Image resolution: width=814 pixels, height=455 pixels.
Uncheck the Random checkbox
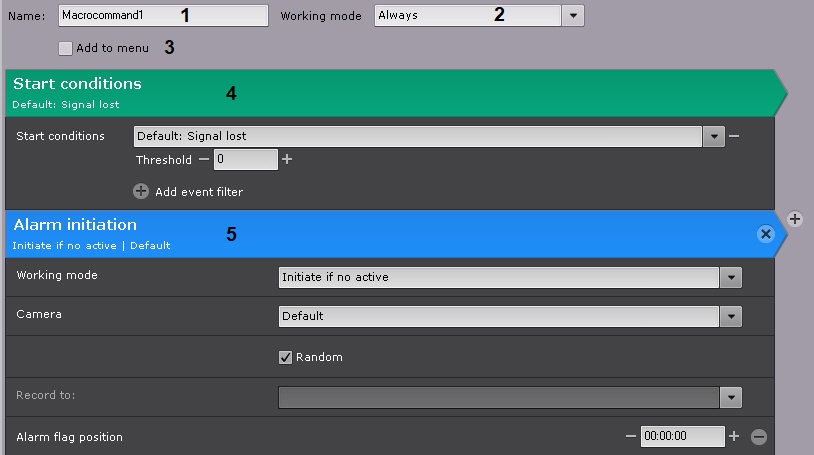286,357
